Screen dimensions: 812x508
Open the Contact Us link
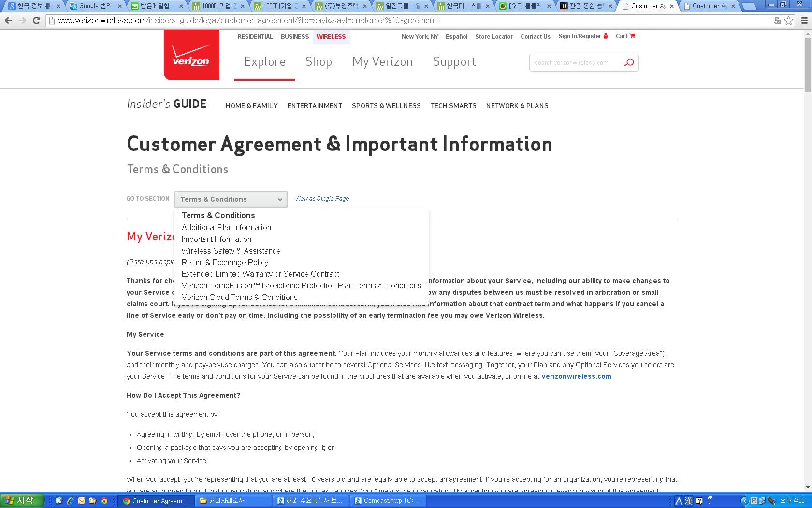[536, 37]
